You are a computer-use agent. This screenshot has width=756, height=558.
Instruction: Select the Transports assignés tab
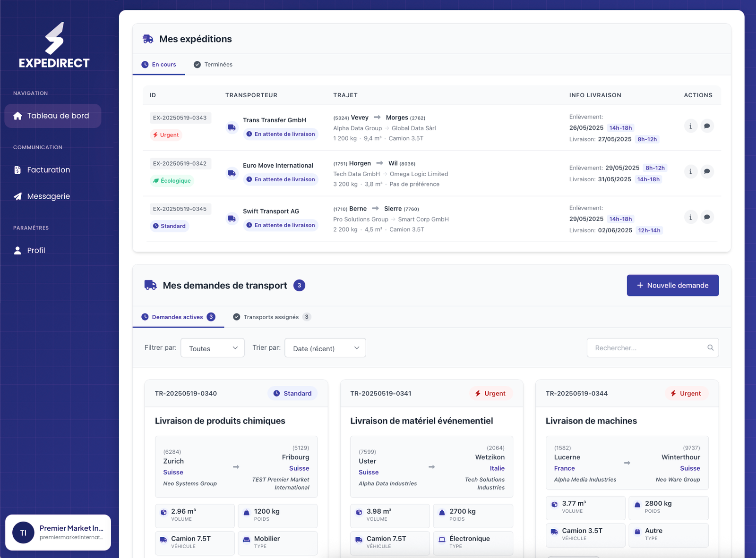click(272, 317)
